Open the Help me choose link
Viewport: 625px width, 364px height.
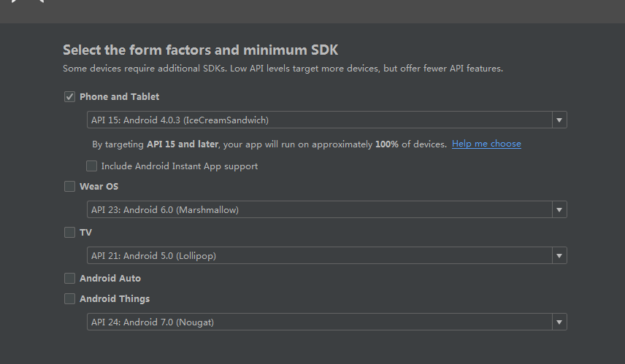(x=486, y=144)
